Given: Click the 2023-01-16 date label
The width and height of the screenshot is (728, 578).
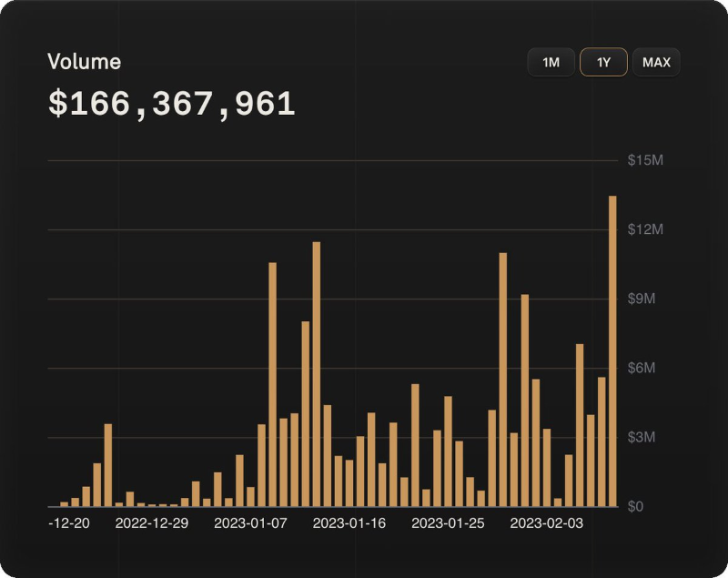Looking at the screenshot, I should [x=349, y=524].
